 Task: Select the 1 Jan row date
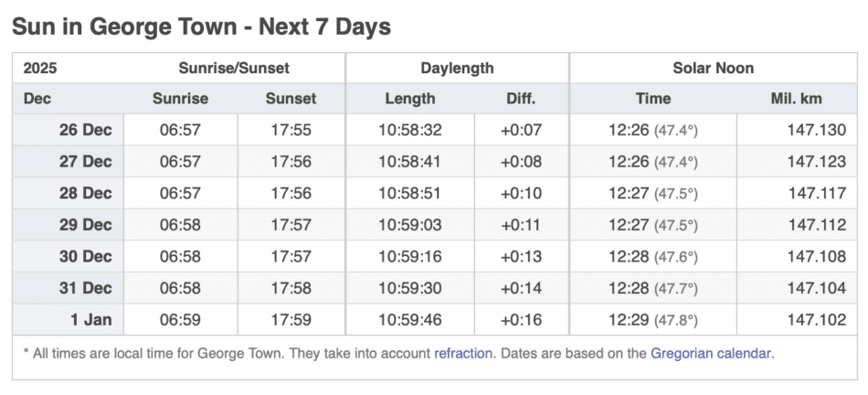(x=91, y=320)
